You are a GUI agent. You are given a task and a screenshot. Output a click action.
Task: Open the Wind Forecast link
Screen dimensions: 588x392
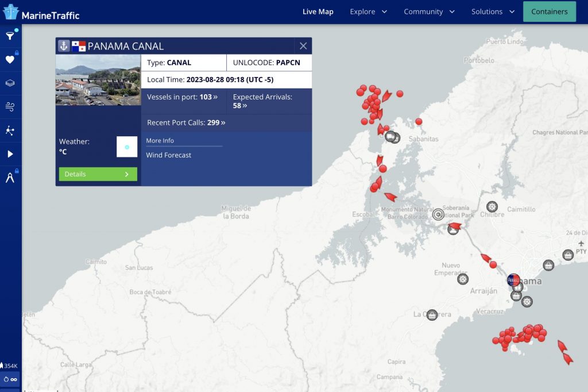pyautogui.click(x=168, y=155)
